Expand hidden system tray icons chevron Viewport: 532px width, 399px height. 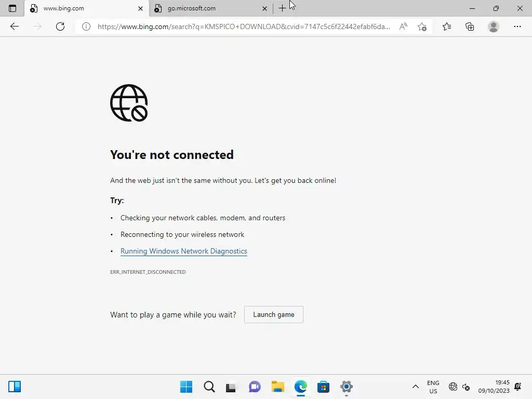point(415,387)
